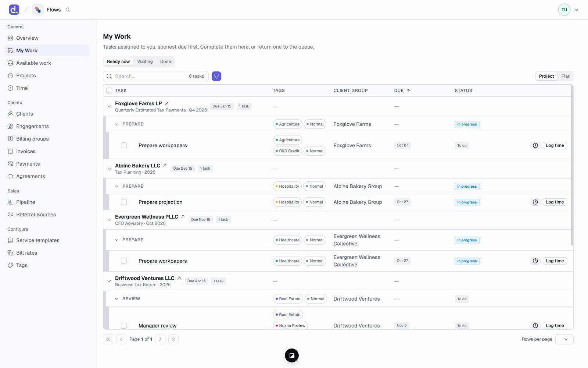Check the Manager review task

click(124, 326)
